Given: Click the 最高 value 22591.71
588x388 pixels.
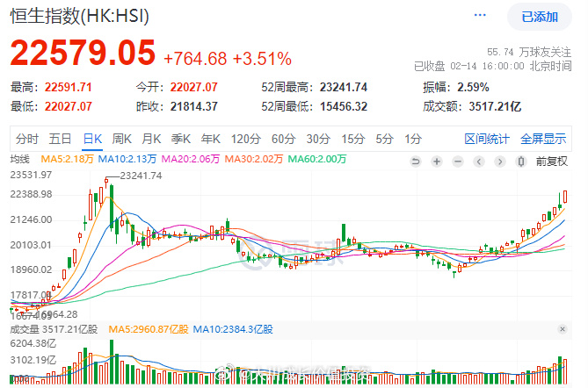Looking at the screenshot, I should [69, 87].
